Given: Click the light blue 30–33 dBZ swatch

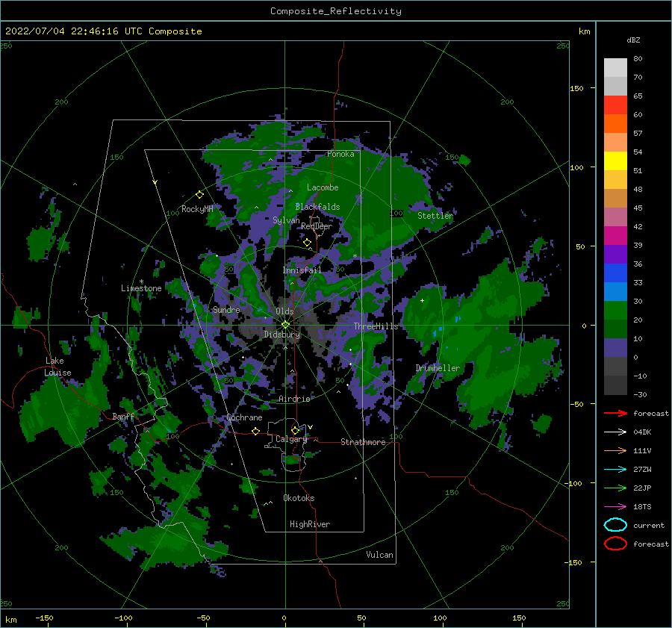Looking at the screenshot, I should (615, 291).
